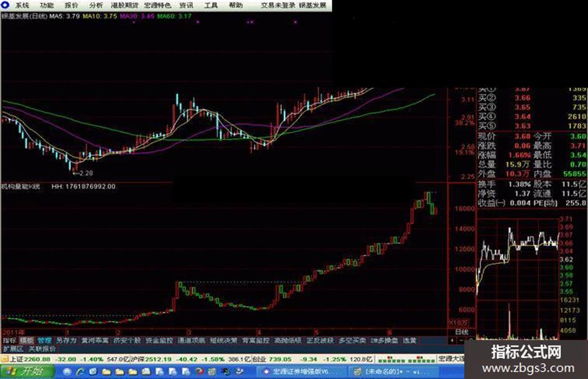588x379 pixels.
Task: Click the MA5: 3.79 indicator label
Action: pyautogui.click(x=65, y=16)
